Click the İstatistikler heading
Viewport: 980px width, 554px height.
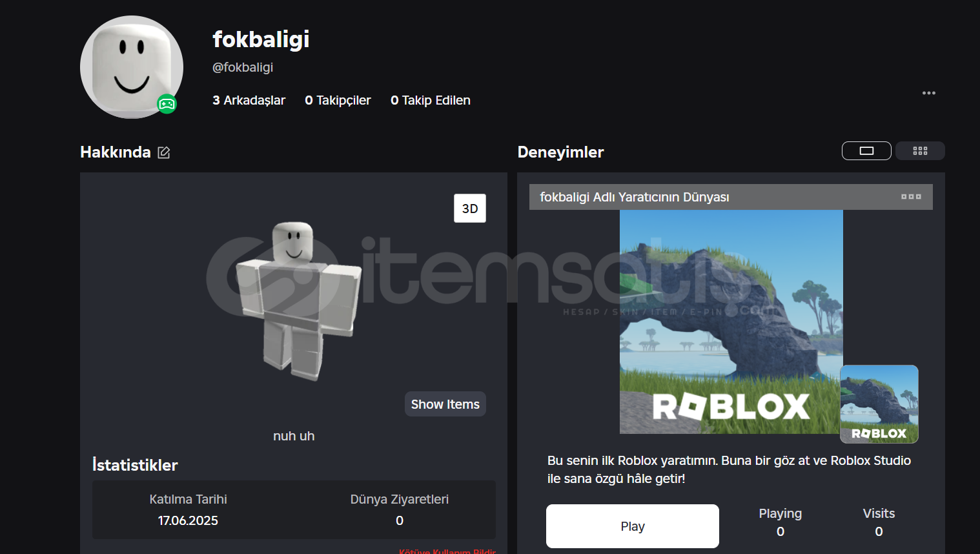pyautogui.click(x=135, y=465)
